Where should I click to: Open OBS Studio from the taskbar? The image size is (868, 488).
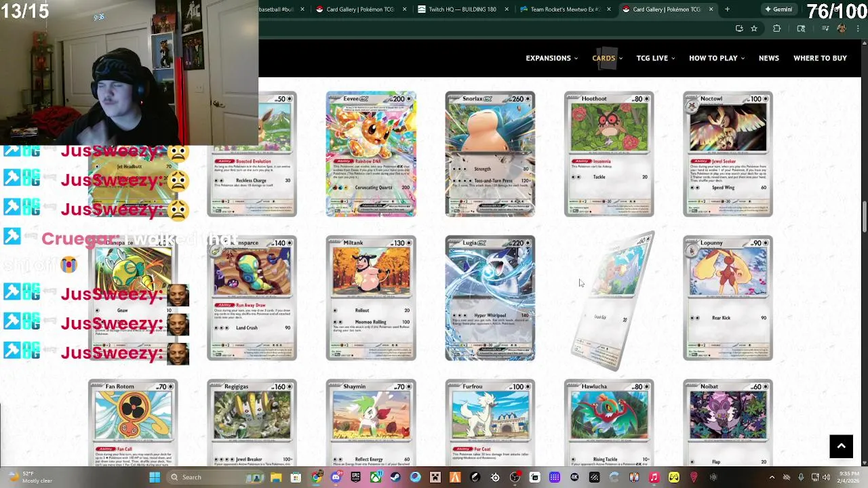515,477
